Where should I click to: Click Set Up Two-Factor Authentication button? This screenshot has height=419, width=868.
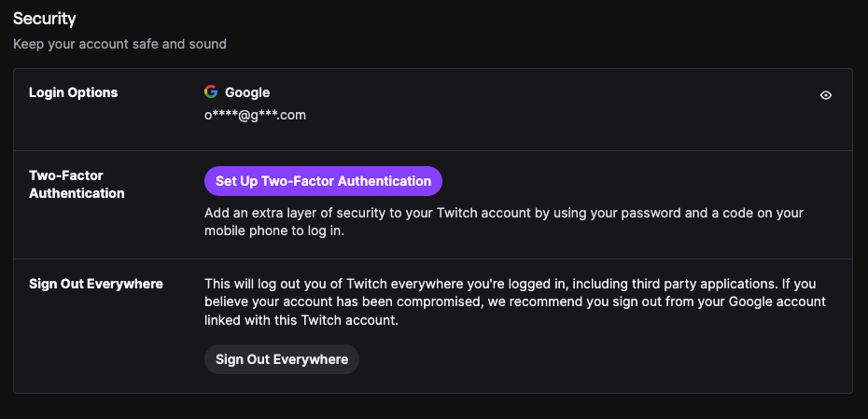point(323,181)
